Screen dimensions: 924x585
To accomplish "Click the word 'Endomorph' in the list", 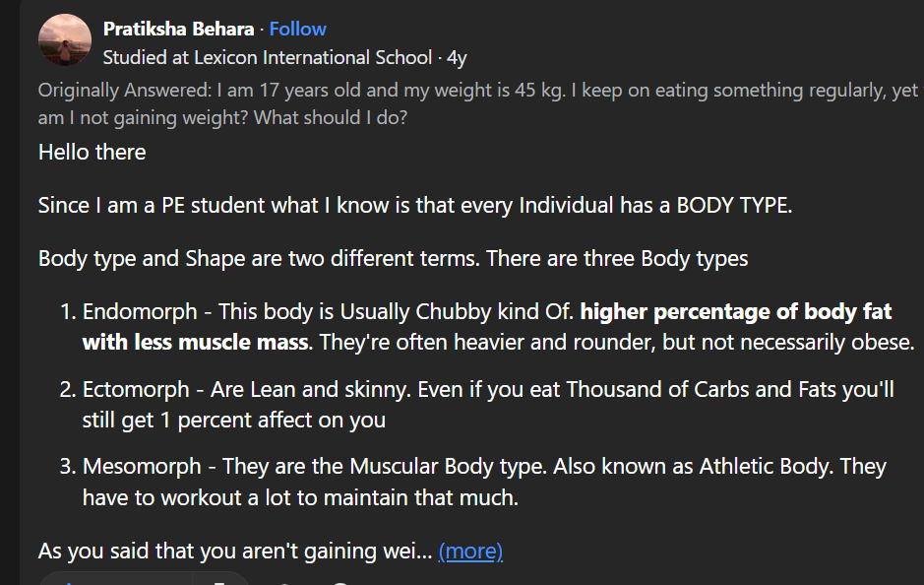I will [x=140, y=312].
